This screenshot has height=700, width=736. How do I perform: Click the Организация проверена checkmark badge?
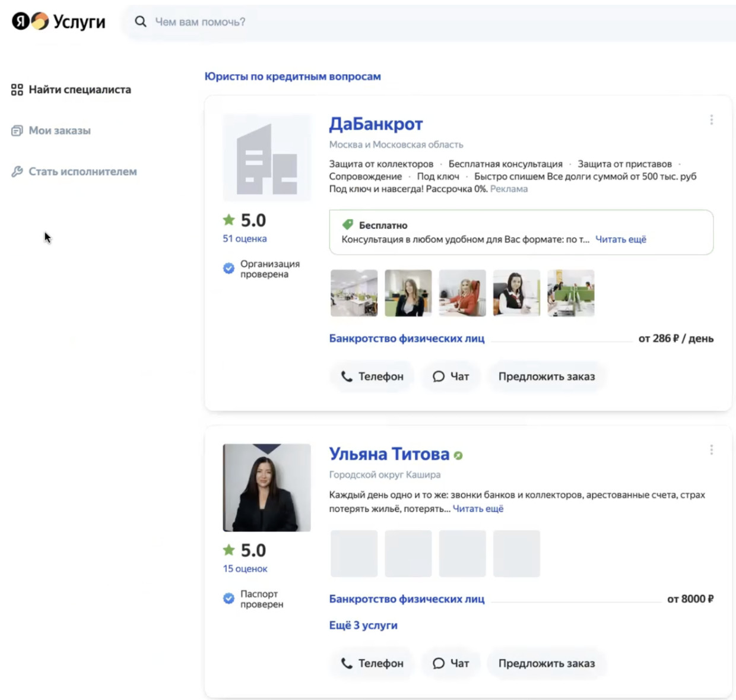[x=229, y=268]
